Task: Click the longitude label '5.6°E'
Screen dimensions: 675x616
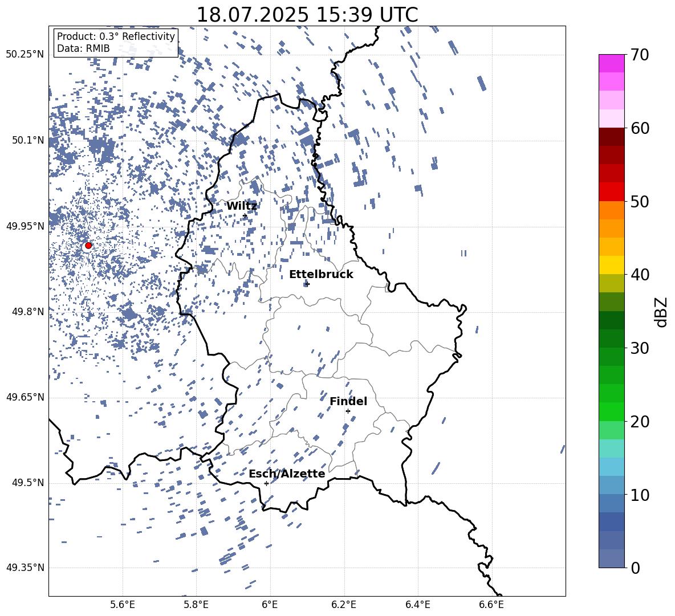Action: point(122,605)
